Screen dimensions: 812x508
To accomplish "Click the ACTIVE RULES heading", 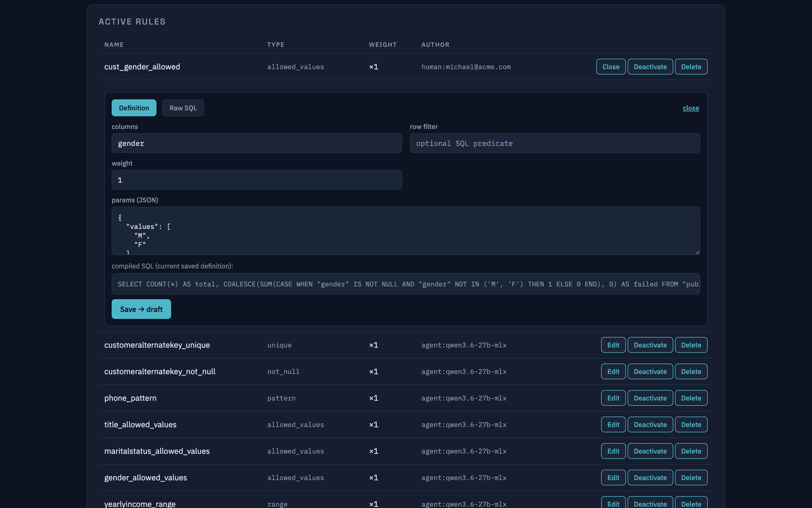I will pos(132,21).
